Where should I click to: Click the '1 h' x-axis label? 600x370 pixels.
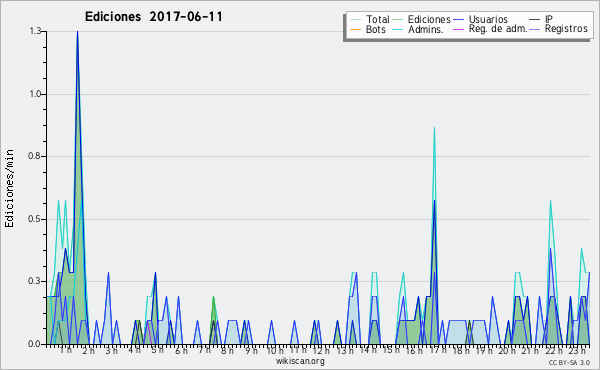pyautogui.click(x=66, y=350)
